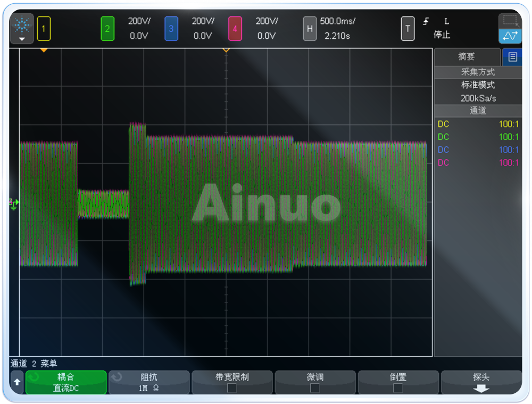
Task: Click channel 3's 200V/ scale value
Action: (x=203, y=21)
